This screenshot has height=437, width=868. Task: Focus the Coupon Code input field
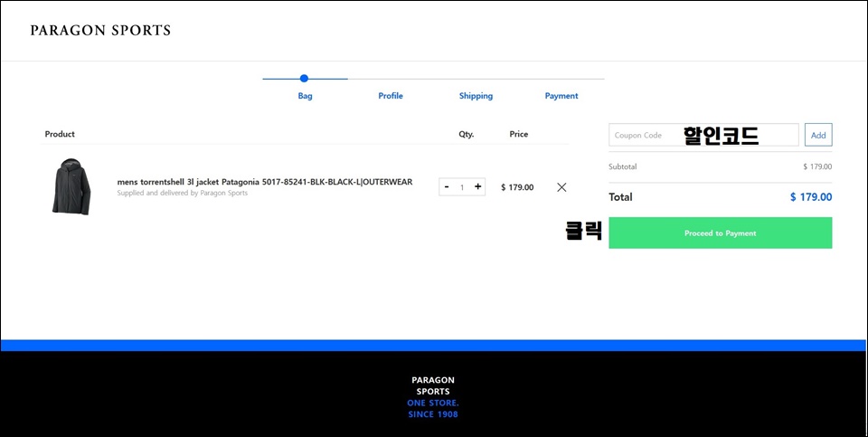pyautogui.click(x=703, y=135)
